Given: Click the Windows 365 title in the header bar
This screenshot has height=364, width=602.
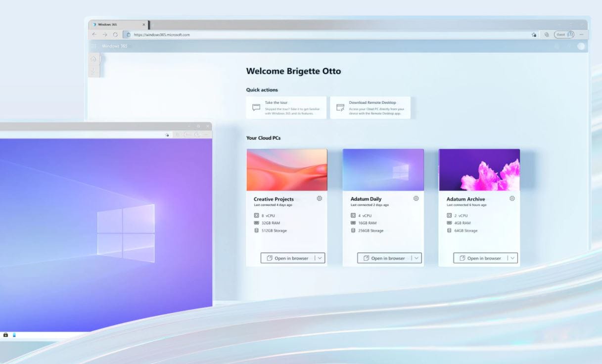Looking at the screenshot, I should click(x=114, y=46).
